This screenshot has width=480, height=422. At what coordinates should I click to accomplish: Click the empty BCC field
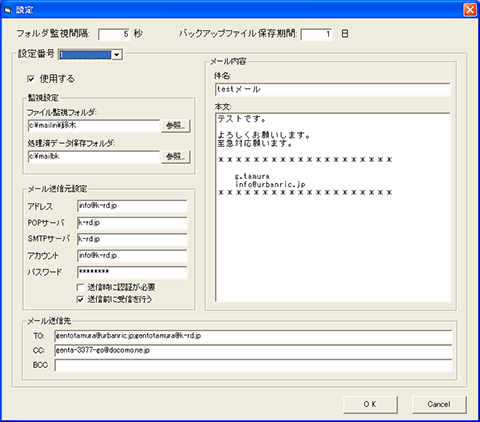(x=253, y=365)
